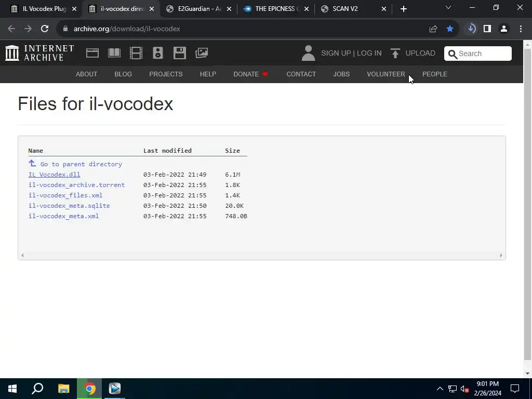This screenshot has height=399, width=532.
Task: Open the Chrome downloads icon
Action: (471, 29)
